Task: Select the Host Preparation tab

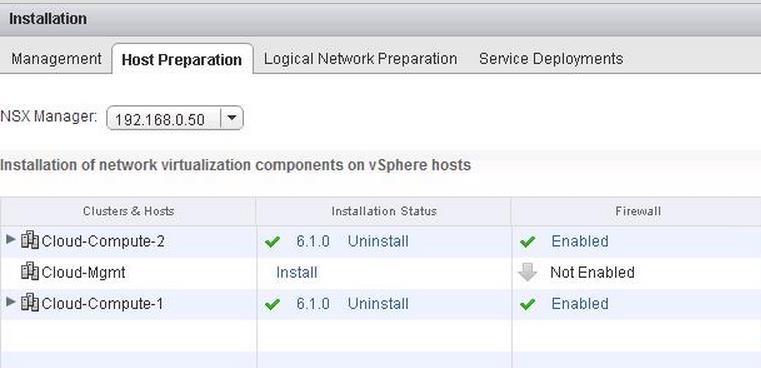Action: coord(182,59)
